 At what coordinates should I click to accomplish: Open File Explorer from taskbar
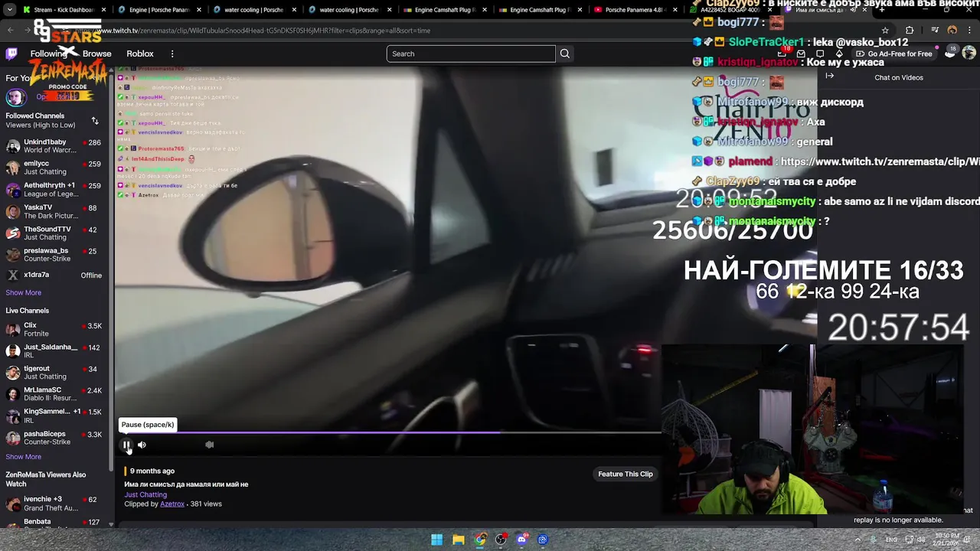pos(458,540)
